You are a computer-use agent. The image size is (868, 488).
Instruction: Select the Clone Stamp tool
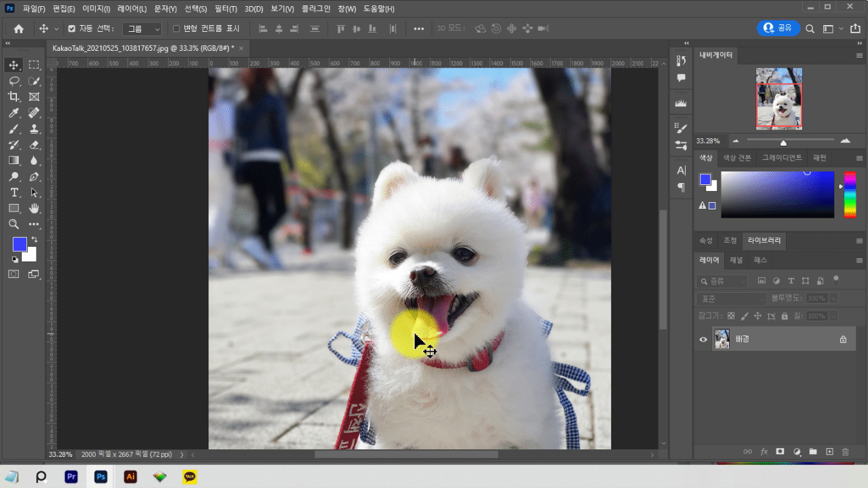pyautogui.click(x=34, y=129)
